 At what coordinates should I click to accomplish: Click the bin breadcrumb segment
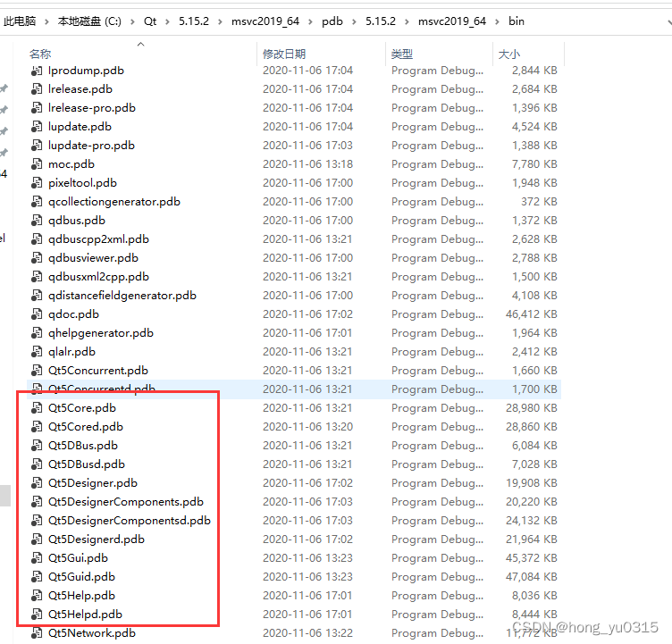coord(517,21)
